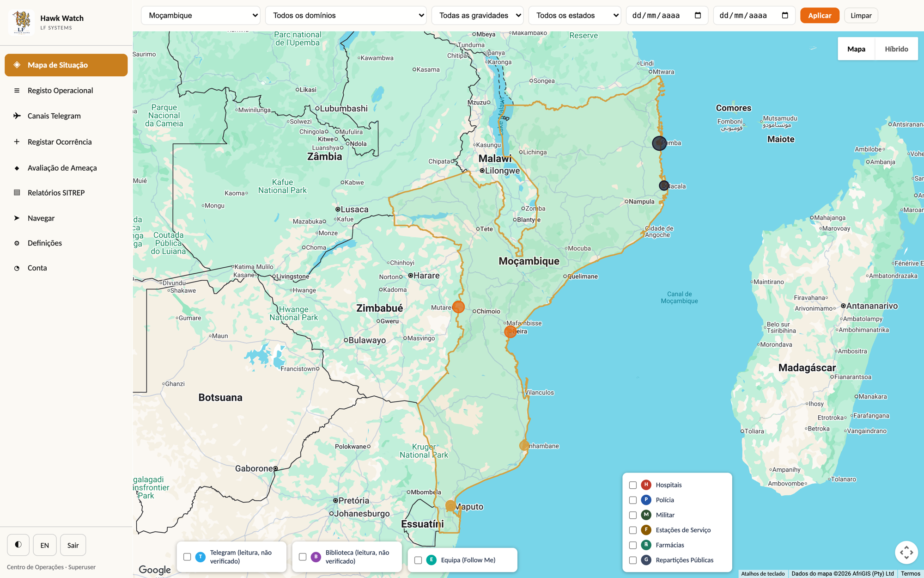Screen dimensions: 924x578
Task: Click the map pan control icon
Action: [906, 552]
